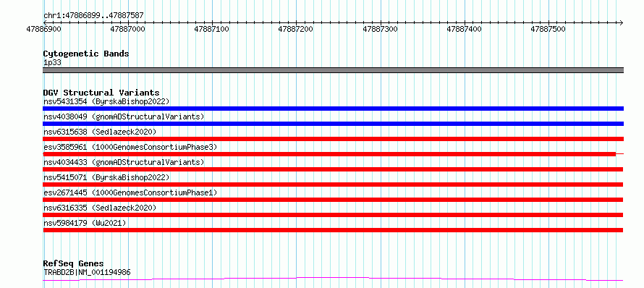Open the nsv6316335 (Sedlazeck2020) variant label
Screen dimensions: 644x288
point(100,208)
